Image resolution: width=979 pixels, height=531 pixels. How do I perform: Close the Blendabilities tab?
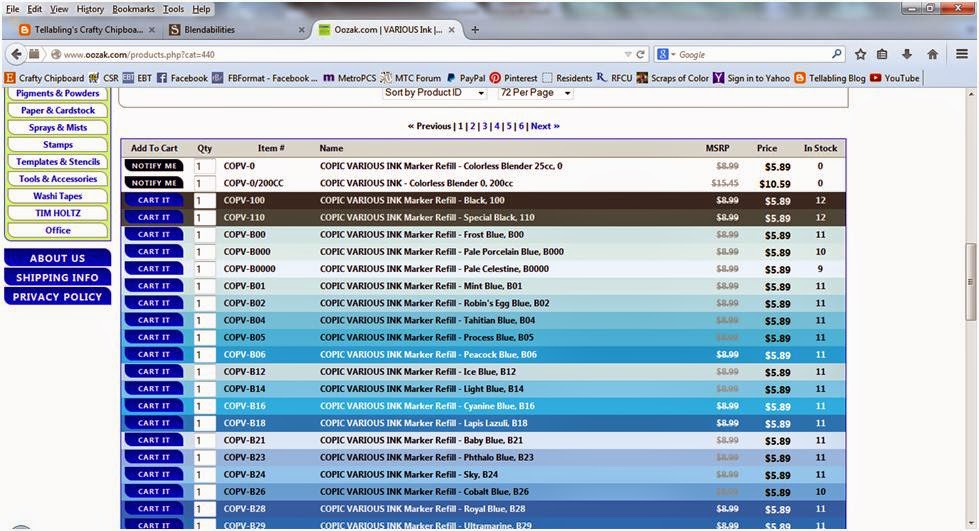point(302,29)
